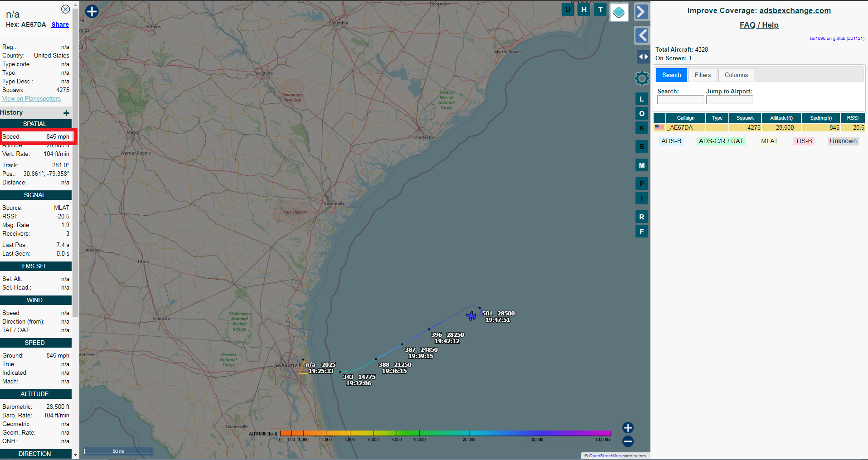Click the Unknown legend swatch
This screenshot has width=868, height=460.
tap(843, 141)
